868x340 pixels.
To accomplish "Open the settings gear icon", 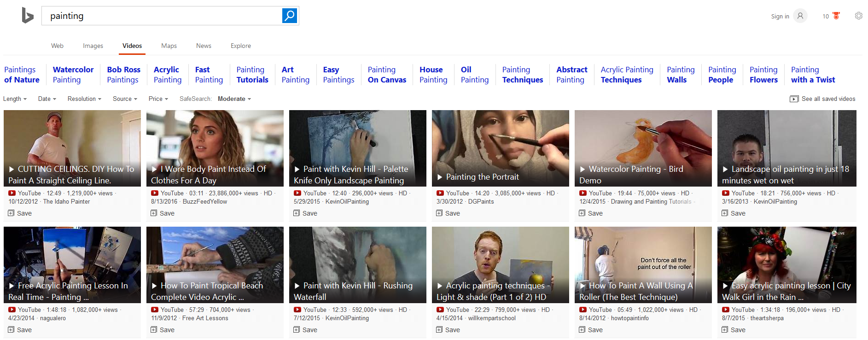I will [858, 16].
